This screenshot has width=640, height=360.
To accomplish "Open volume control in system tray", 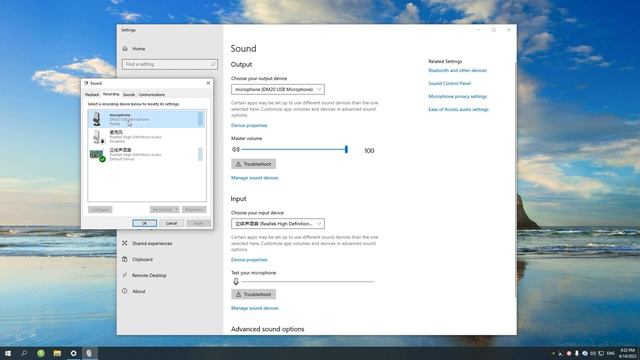I will pyautogui.click(x=593, y=353).
